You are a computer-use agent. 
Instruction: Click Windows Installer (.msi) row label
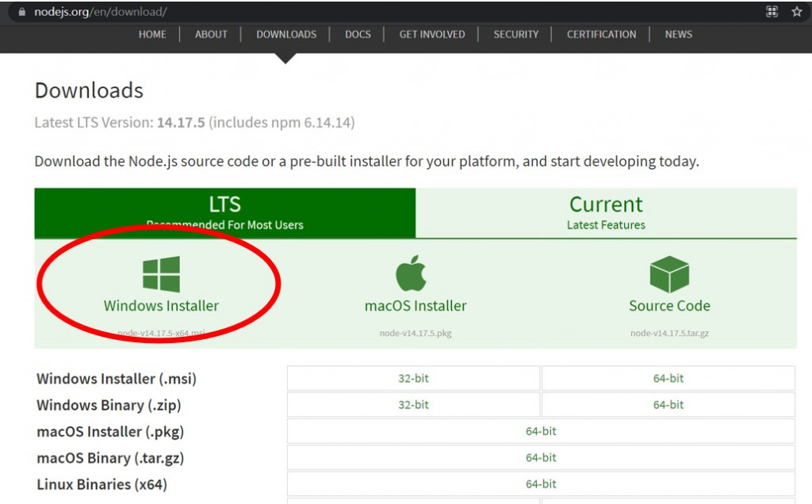tap(117, 379)
